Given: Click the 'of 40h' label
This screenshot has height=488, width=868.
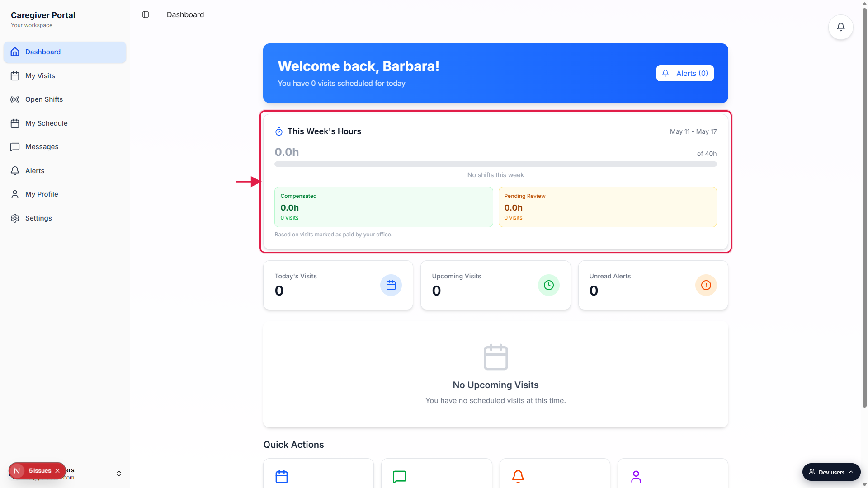Looking at the screenshot, I should pos(707,154).
